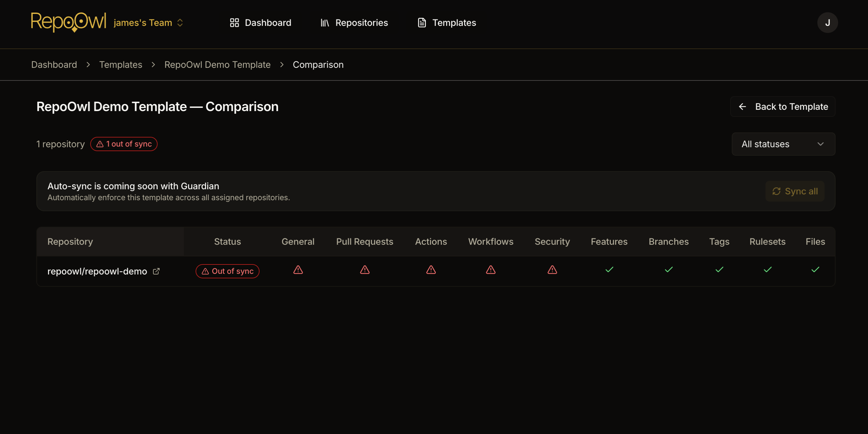Image resolution: width=868 pixels, height=434 pixels.
Task: Click the warning icon in the Security column
Action: click(552, 270)
